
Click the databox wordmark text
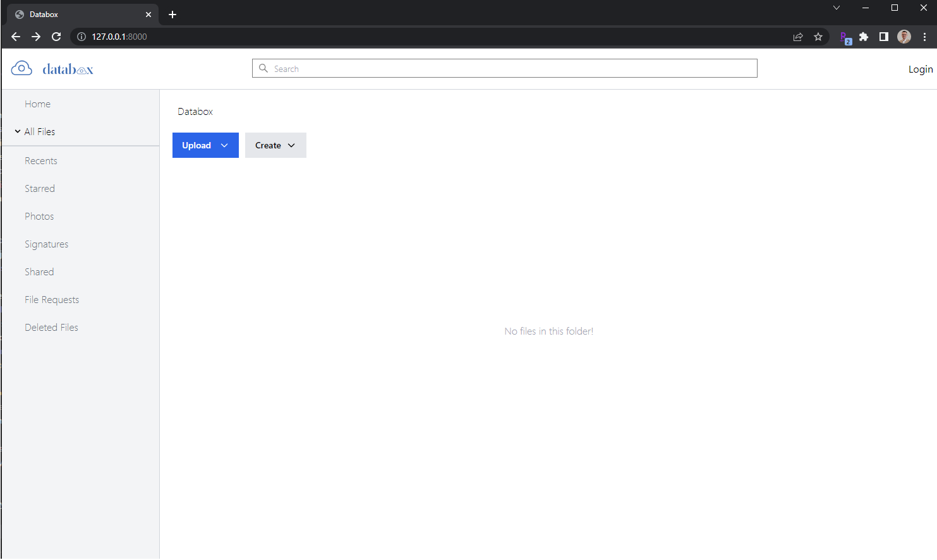(x=68, y=69)
